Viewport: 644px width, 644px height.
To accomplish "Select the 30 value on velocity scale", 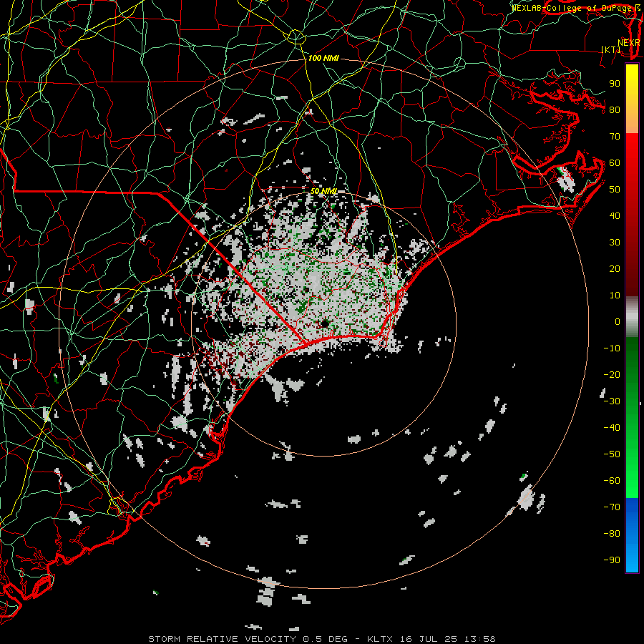I will coord(615,243).
